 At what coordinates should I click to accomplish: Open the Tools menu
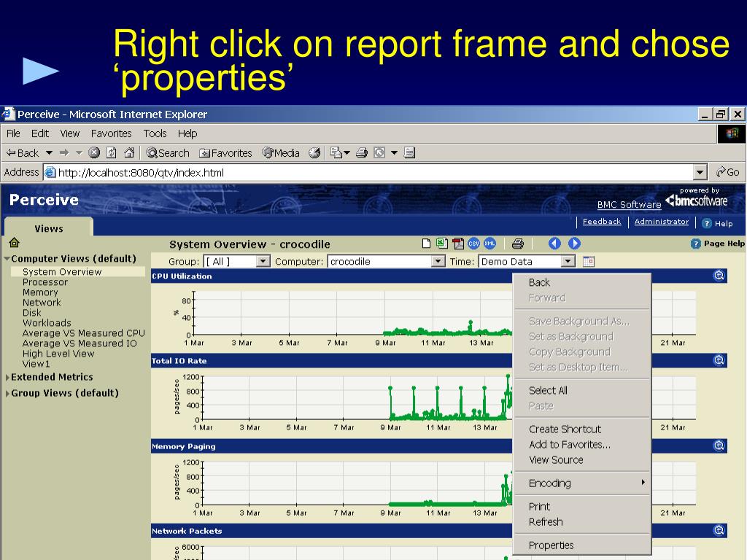click(x=155, y=133)
